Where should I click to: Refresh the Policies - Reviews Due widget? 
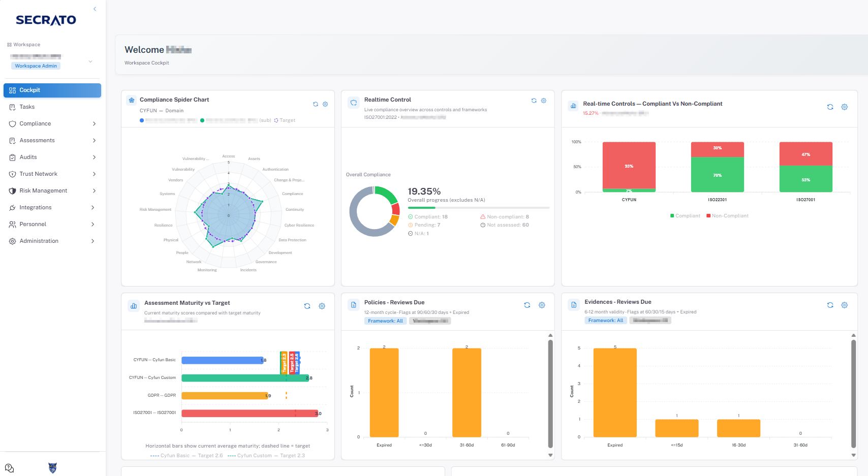[x=527, y=305]
